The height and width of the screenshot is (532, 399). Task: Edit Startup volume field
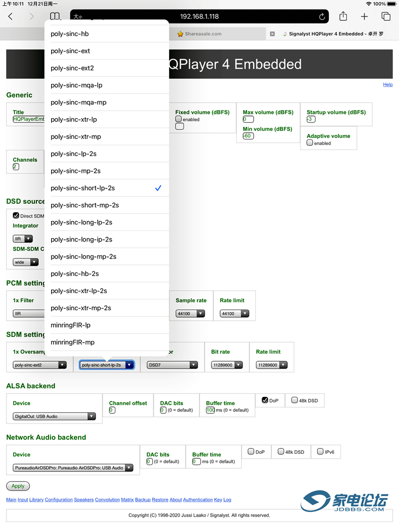click(x=311, y=119)
